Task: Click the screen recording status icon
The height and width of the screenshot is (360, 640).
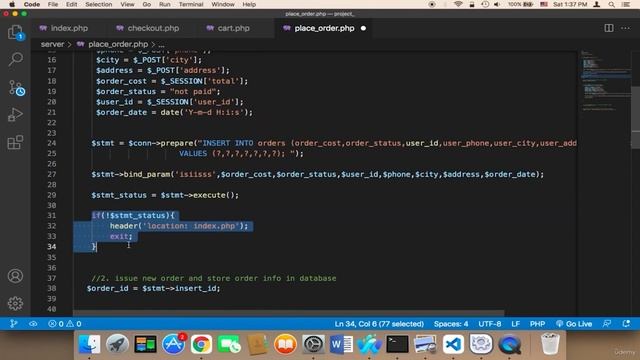Action: coord(432,4)
